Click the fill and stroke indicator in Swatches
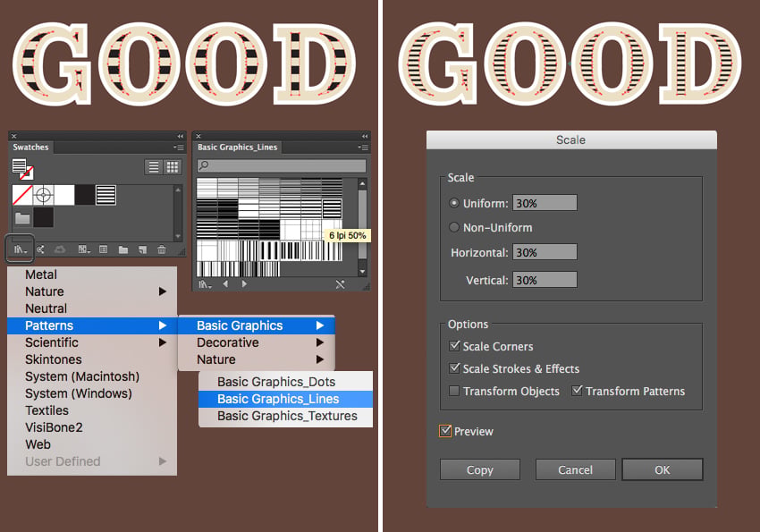The height and width of the screenshot is (532, 760). [x=22, y=169]
